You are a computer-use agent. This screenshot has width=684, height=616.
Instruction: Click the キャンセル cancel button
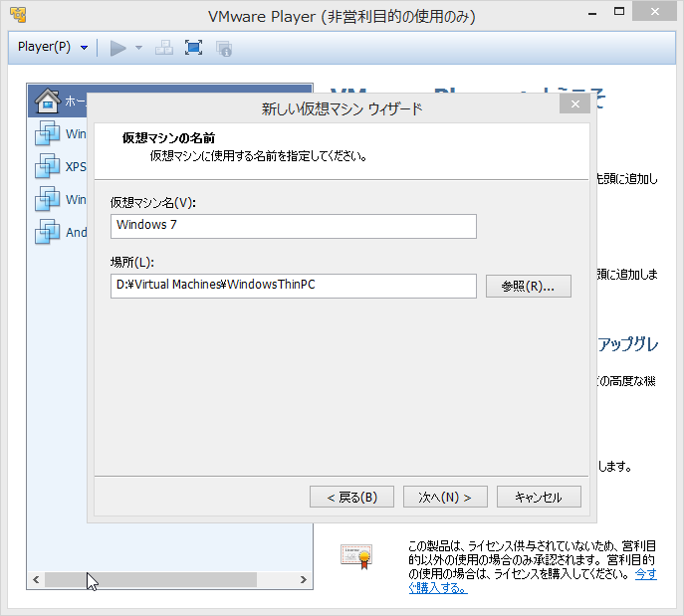539,497
